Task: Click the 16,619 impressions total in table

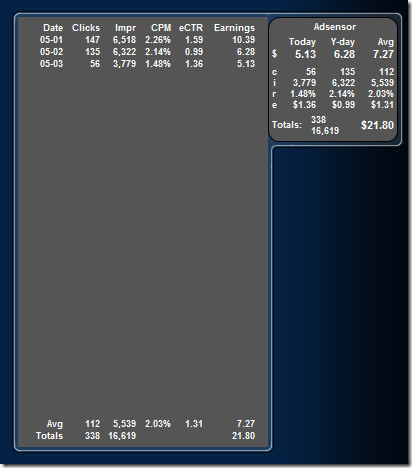Action: [122, 436]
